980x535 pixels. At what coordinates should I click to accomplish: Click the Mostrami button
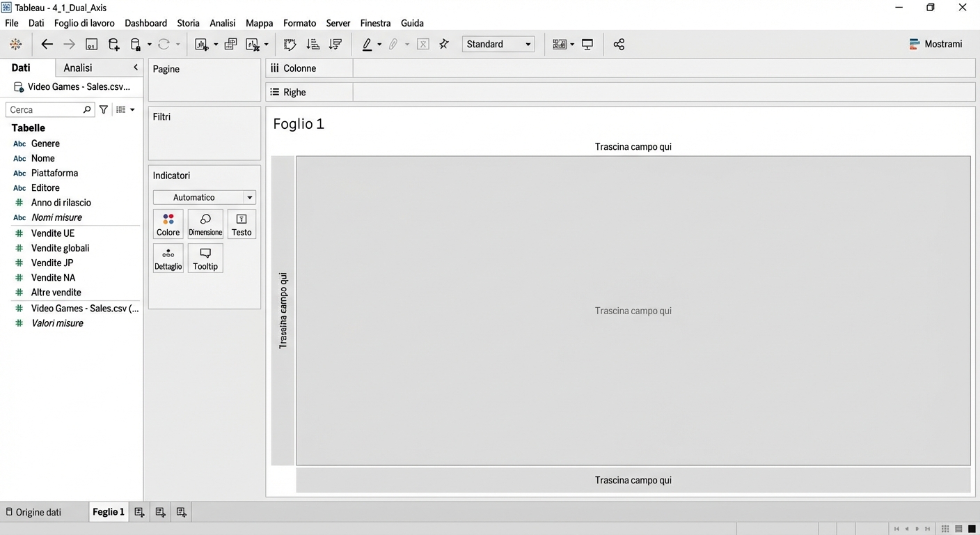tap(935, 43)
